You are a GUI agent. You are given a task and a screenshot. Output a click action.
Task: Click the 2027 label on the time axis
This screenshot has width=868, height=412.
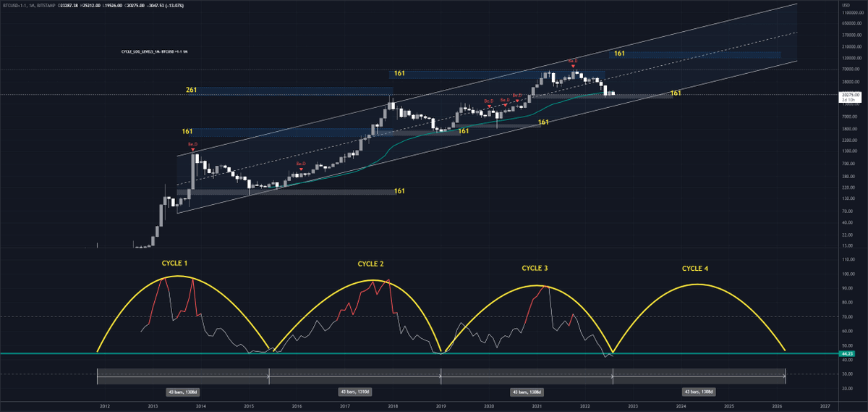pyautogui.click(x=825, y=407)
